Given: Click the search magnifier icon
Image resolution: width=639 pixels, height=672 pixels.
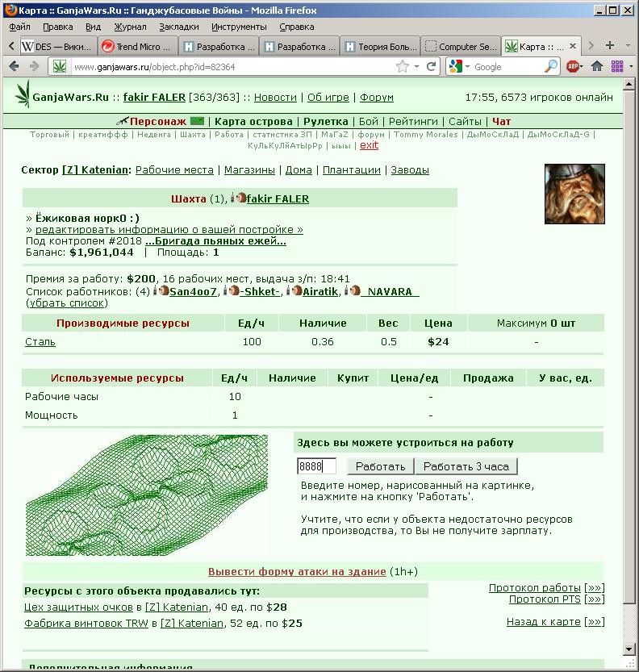Looking at the screenshot, I should point(551,66).
